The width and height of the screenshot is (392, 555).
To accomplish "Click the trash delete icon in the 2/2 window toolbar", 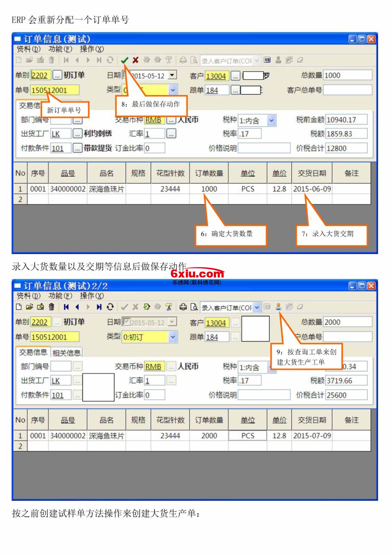I will (52, 307).
